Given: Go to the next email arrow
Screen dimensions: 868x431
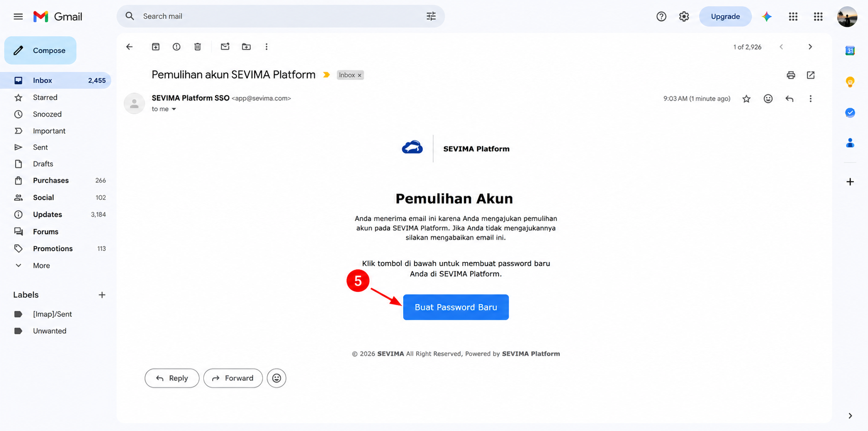Looking at the screenshot, I should pyautogui.click(x=810, y=47).
